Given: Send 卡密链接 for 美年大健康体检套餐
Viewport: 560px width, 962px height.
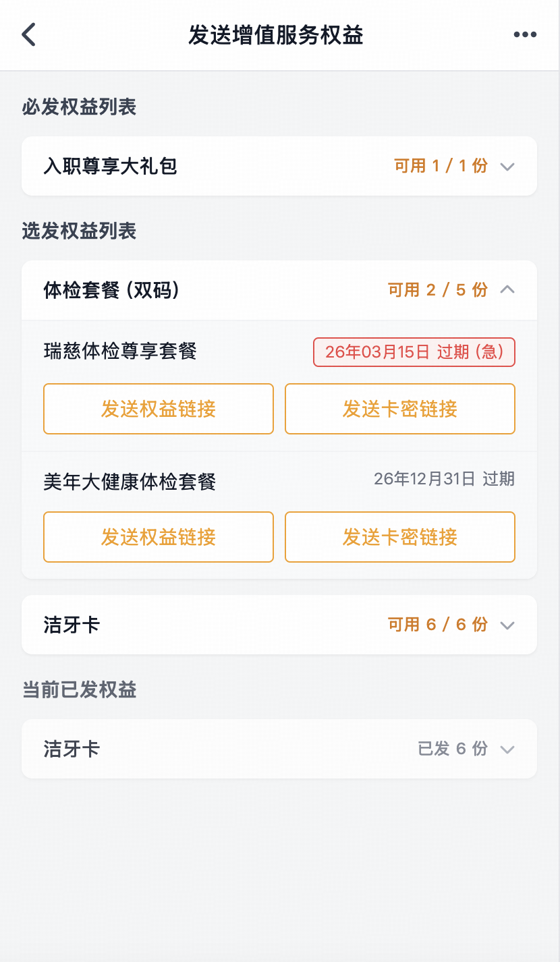Looking at the screenshot, I should pyautogui.click(x=400, y=537).
